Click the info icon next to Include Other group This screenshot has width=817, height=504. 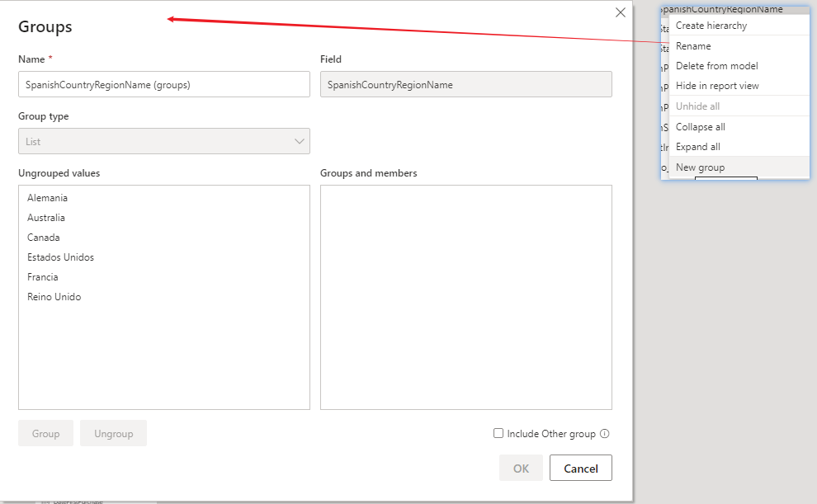click(x=604, y=433)
